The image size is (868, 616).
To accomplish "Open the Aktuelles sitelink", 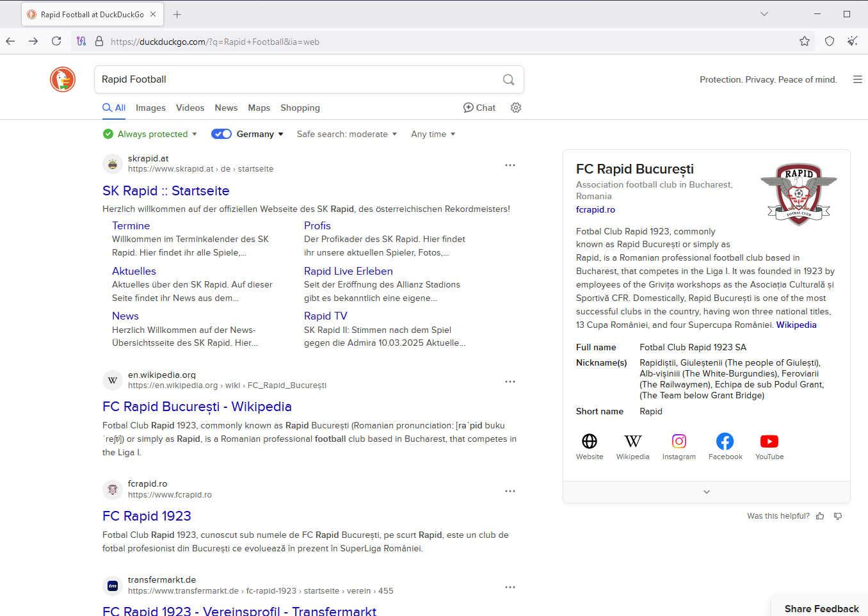I will [x=134, y=271].
